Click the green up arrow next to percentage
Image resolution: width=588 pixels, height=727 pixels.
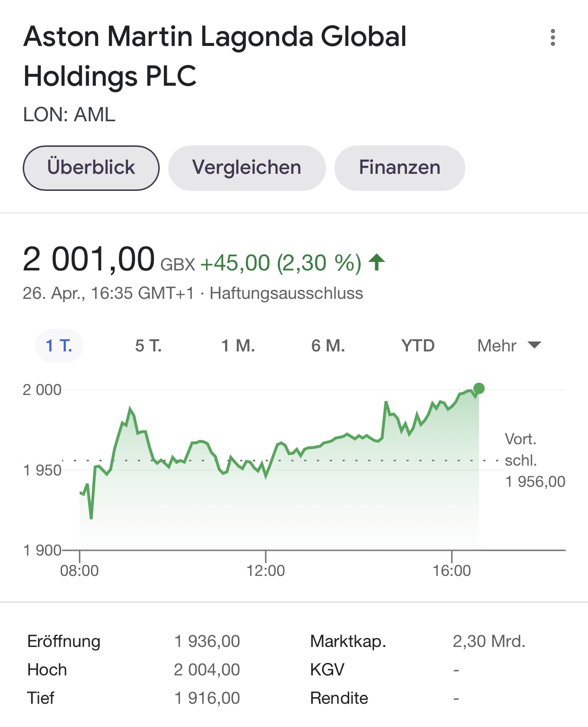tap(377, 262)
